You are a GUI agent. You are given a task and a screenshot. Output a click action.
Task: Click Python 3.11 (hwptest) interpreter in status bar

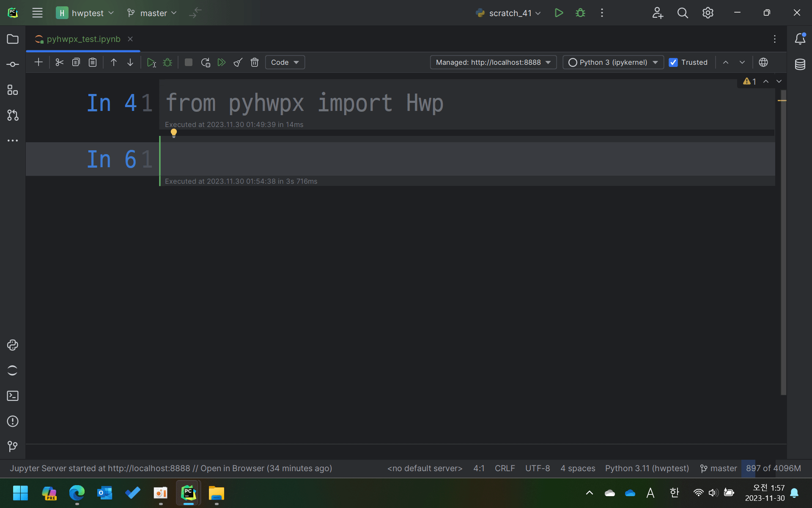click(x=647, y=468)
